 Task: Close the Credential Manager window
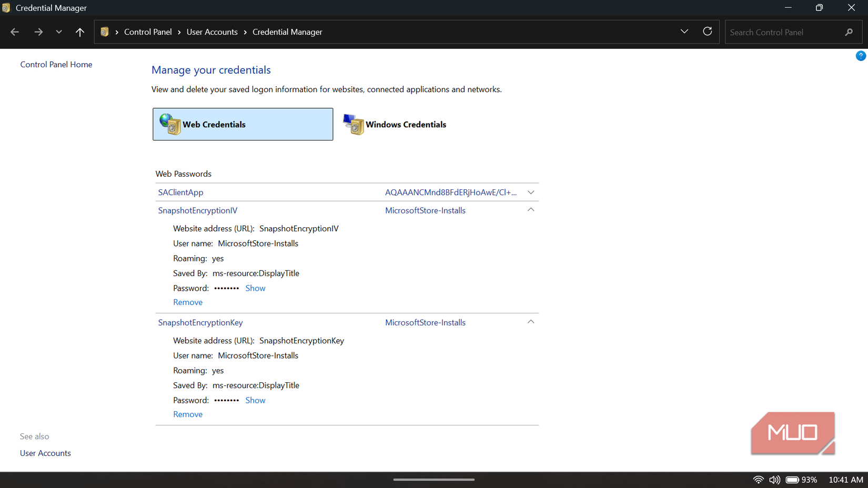(851, 8)
